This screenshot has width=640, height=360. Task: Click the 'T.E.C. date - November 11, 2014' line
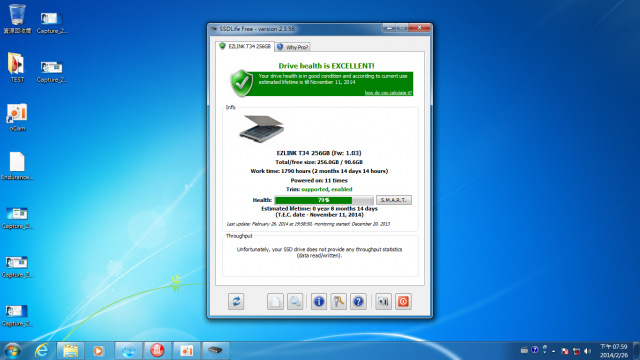click(x=319, y=215)
